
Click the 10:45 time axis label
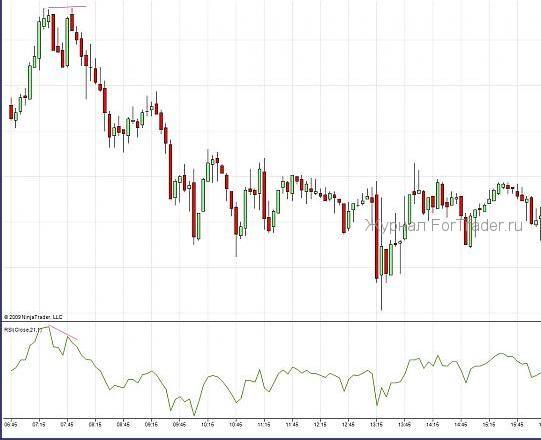click(x=236, y=424)
